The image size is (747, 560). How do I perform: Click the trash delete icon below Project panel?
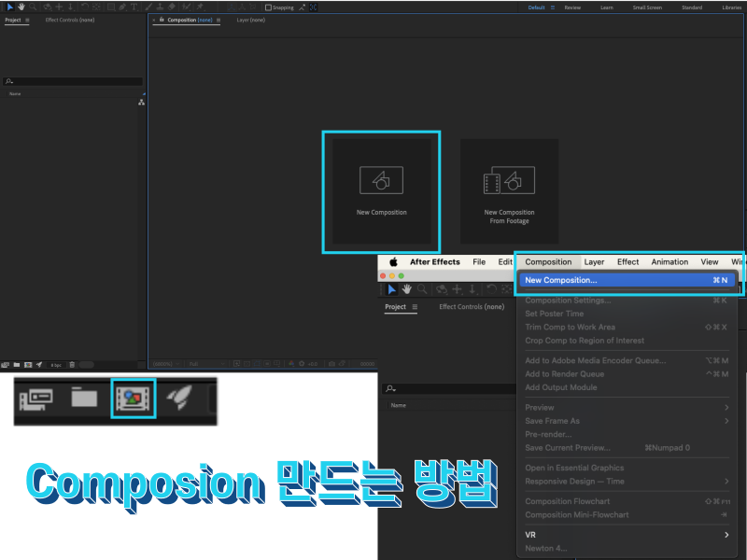[x=72, y=365]
